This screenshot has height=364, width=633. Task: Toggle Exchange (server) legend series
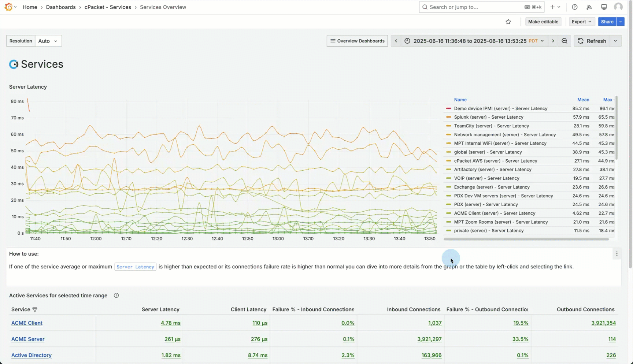492,187
